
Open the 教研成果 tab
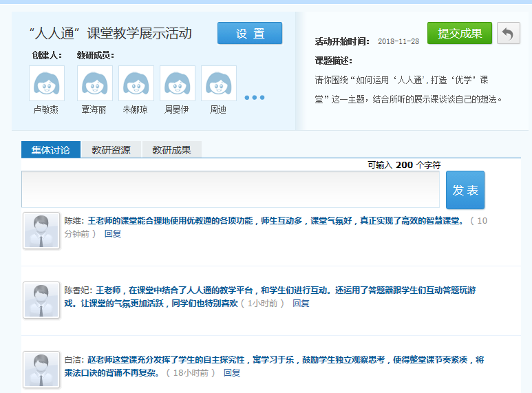(171, 150)
